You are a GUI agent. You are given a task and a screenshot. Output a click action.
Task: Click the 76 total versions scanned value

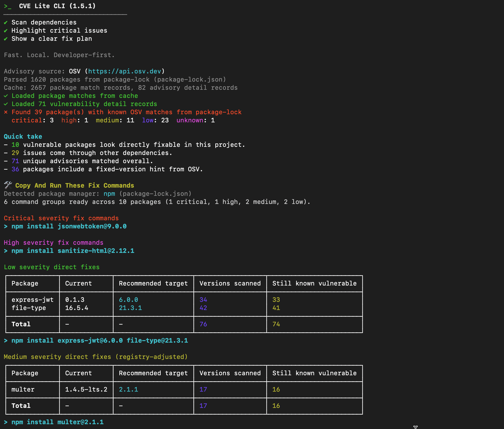tap(203, 324)
